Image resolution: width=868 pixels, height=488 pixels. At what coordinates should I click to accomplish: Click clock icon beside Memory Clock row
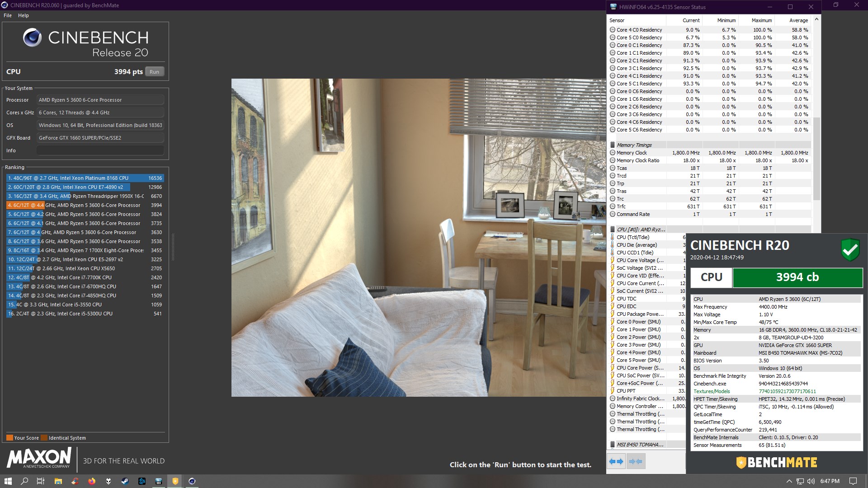(613, 153)
